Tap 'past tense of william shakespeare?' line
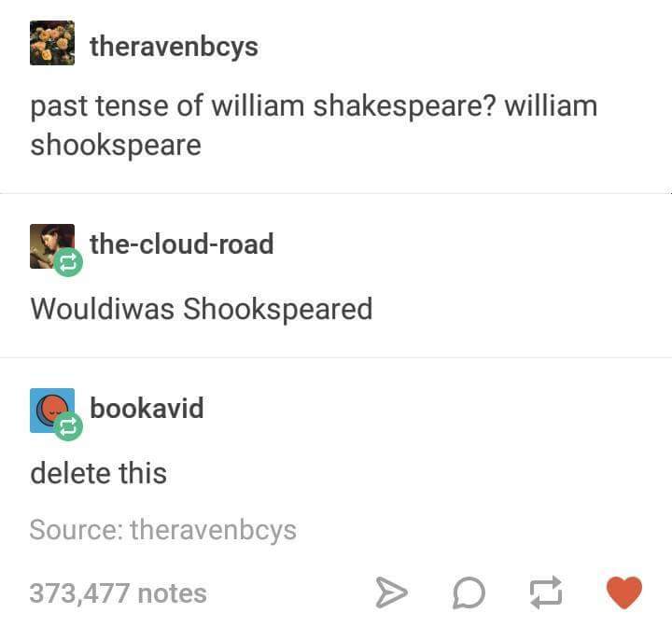The width and height of the screenshot is (672, 627). tap(263, 106)
